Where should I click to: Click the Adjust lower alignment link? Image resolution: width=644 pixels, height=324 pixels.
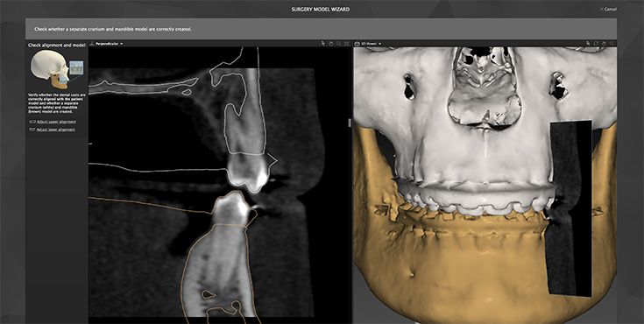tap(56, 130)
